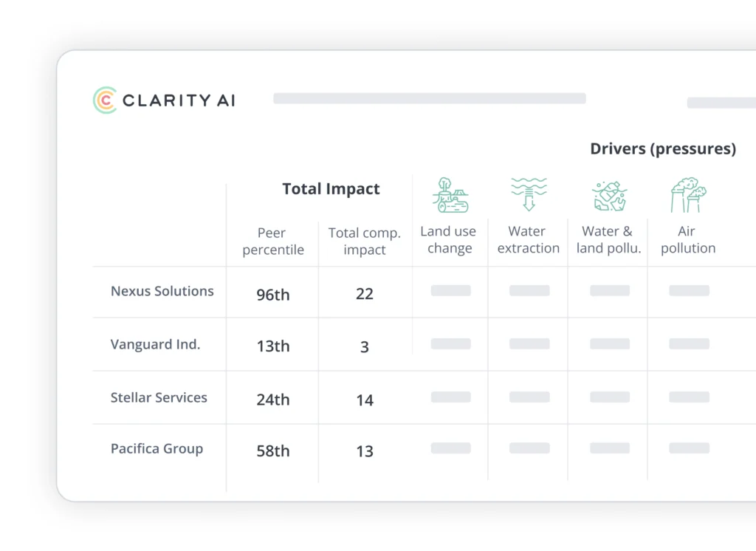Open the Nexus Solutions company row
Viewport: 756px width, 551px height.
[162, 291]
